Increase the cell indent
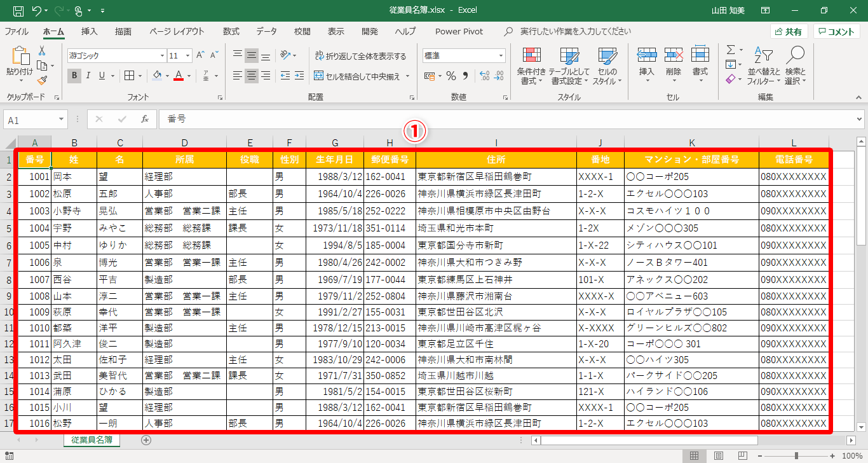 (299, 76)
